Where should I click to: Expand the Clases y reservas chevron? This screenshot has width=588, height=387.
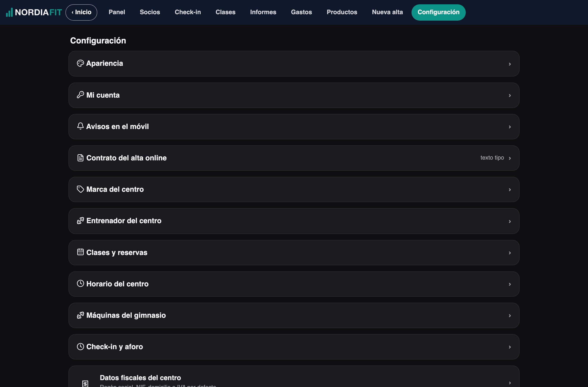[x=510, y=253]
